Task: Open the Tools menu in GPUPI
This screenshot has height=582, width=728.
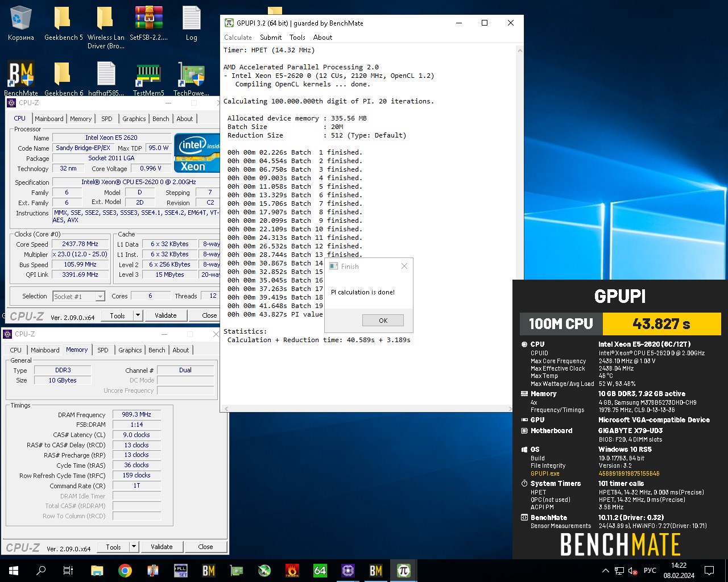Action: (x=297, y=38)
